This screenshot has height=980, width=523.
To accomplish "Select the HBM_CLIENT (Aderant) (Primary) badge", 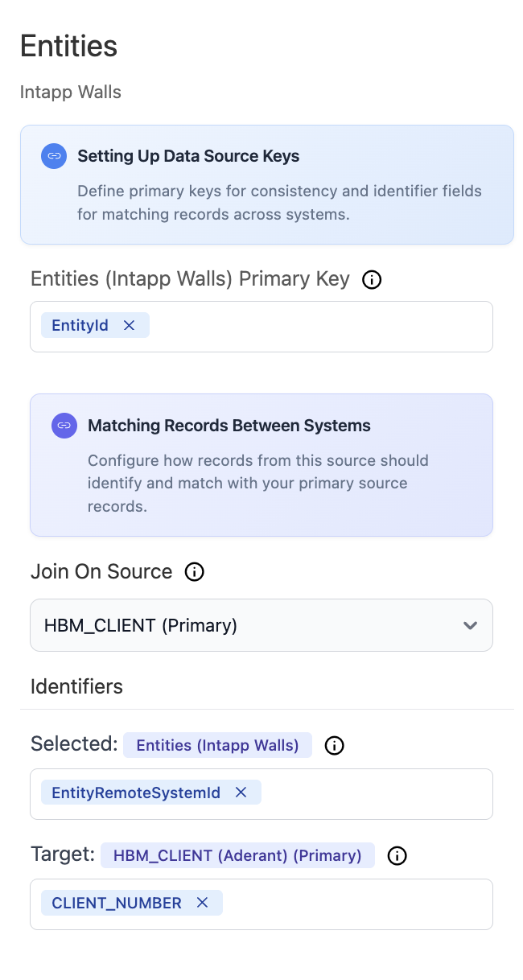I will [x=237, y=855].
